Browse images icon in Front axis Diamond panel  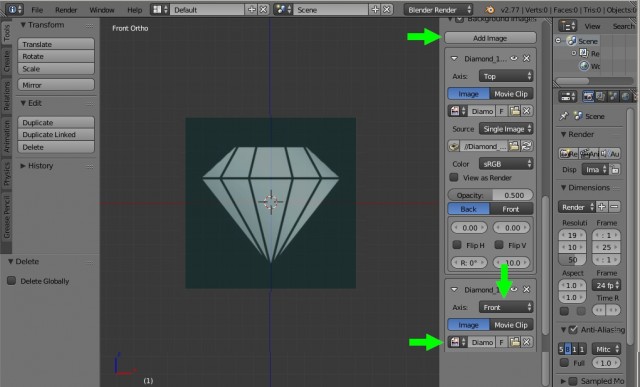(458, 342)
